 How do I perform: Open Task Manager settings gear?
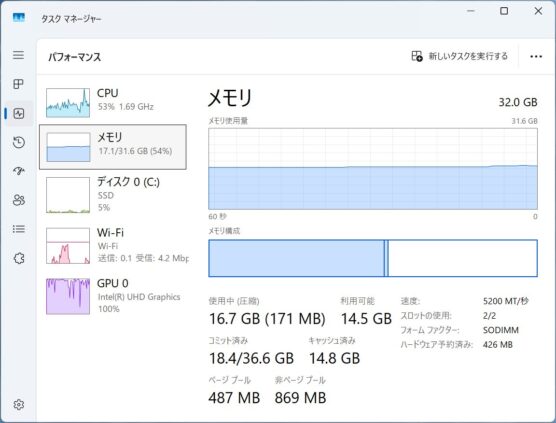[18, 405]
